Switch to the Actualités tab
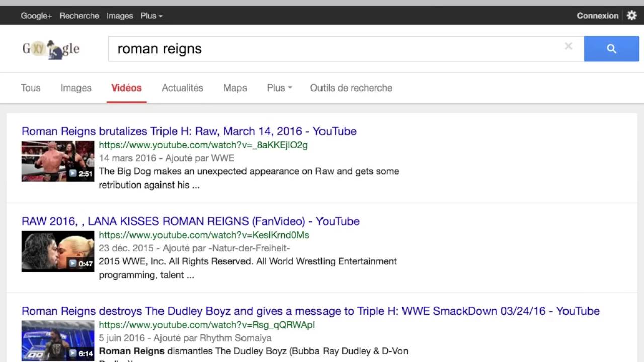This screenshot has width=644, height=362. pos(182,88)
